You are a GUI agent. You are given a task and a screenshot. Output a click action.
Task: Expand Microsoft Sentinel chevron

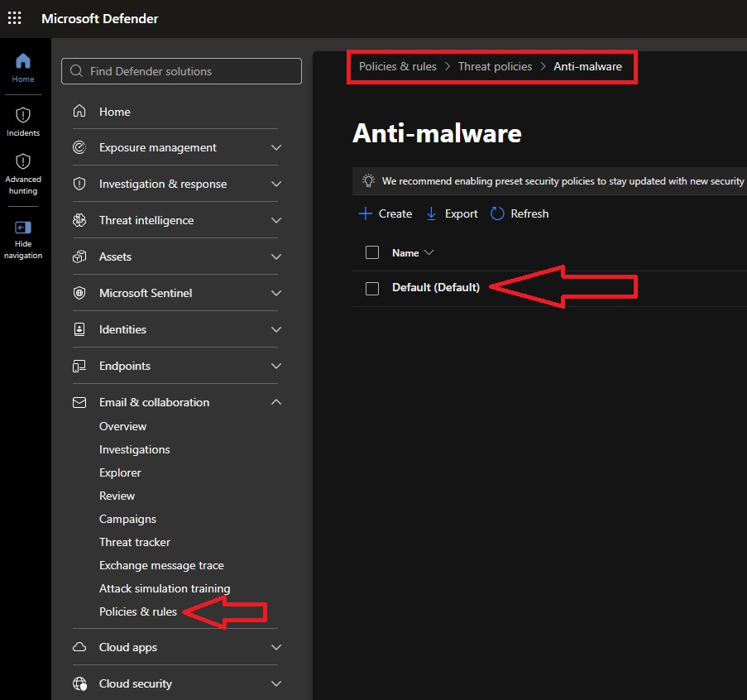(x=275, y=293)
